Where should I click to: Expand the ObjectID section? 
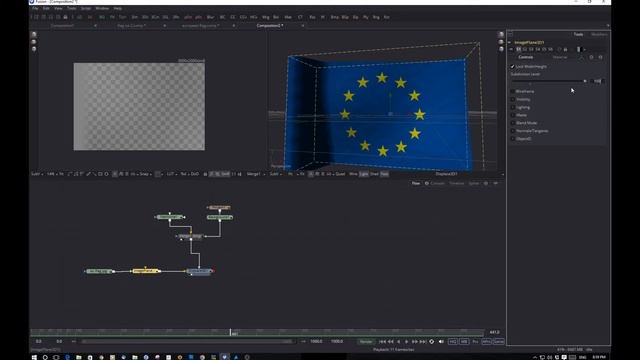(x=523, y=139)
